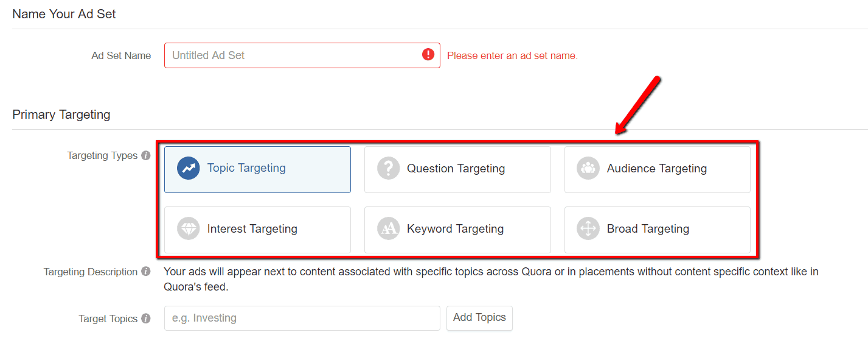Enable Broad Targeting

tap(657, 230)
